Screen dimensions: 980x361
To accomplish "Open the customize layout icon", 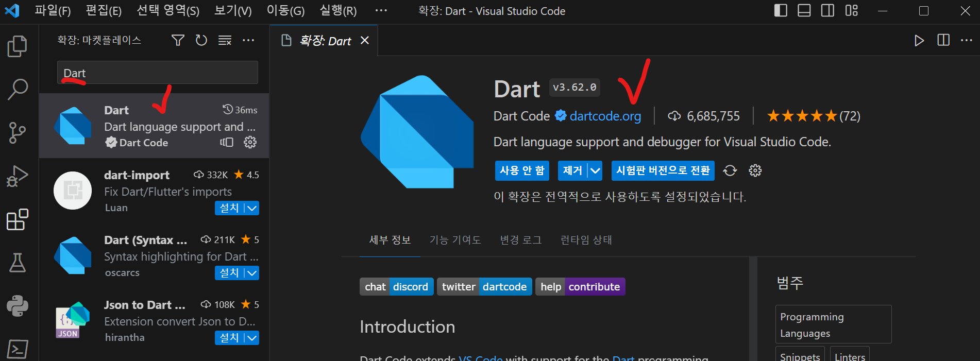I will pyautogui.click(x=852, y=10).
